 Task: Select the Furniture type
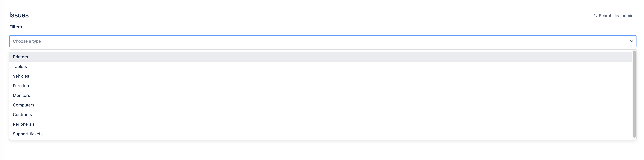click(321, 86)
